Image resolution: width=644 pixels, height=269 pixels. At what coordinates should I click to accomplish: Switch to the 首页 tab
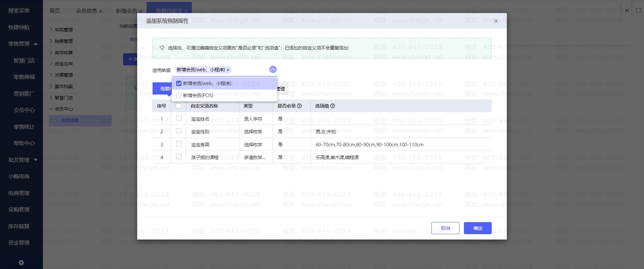[55, 11]
